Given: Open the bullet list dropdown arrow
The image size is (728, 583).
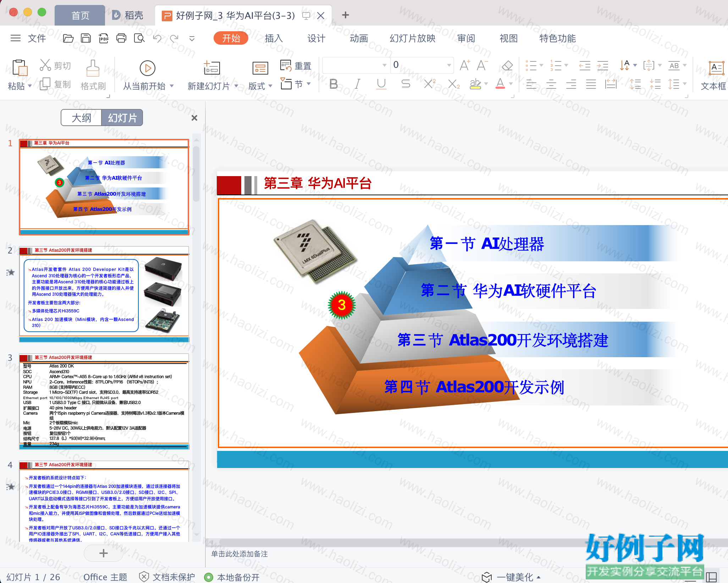Looking at the screenshot, I should pyautogui.click(x=541, y=65).
